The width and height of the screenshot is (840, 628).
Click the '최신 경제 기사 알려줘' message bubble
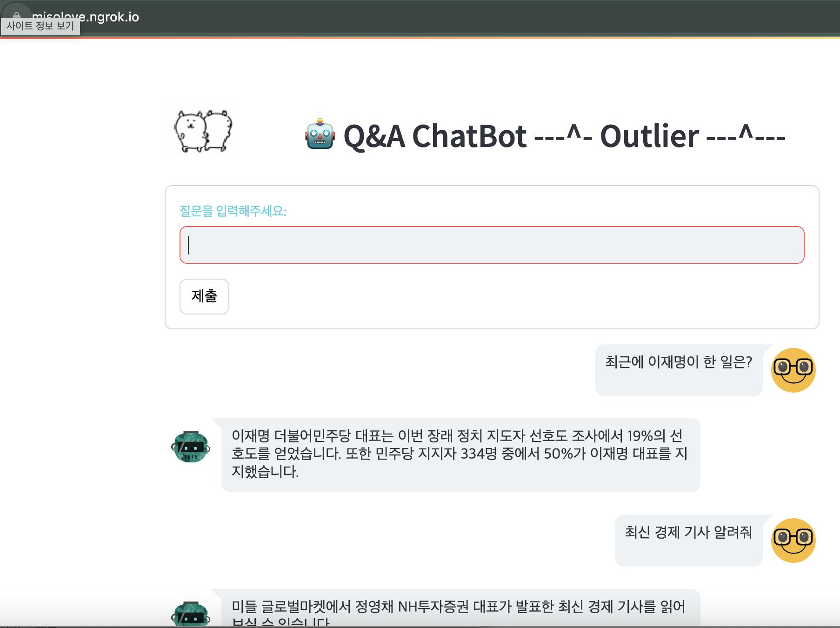click(x=688, y=541)
